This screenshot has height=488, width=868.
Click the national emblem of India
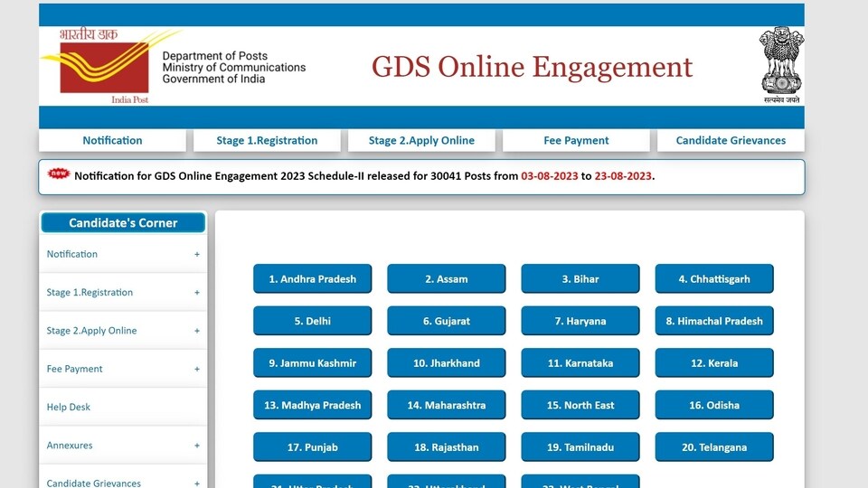click(x=781, y=65)
